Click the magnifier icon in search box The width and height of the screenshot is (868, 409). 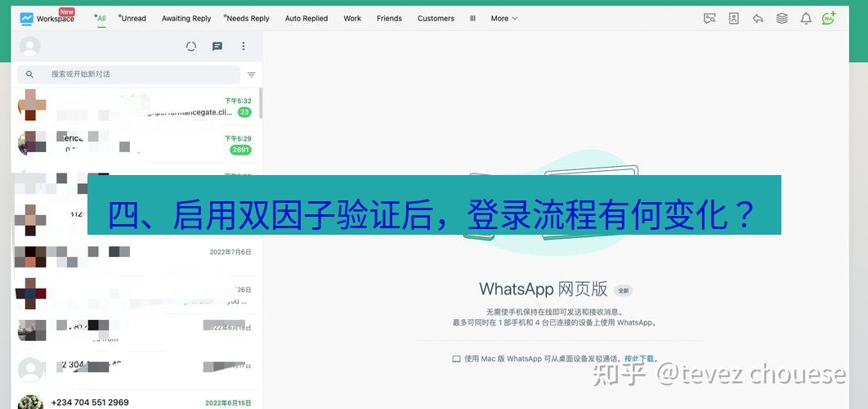point(30,74)
